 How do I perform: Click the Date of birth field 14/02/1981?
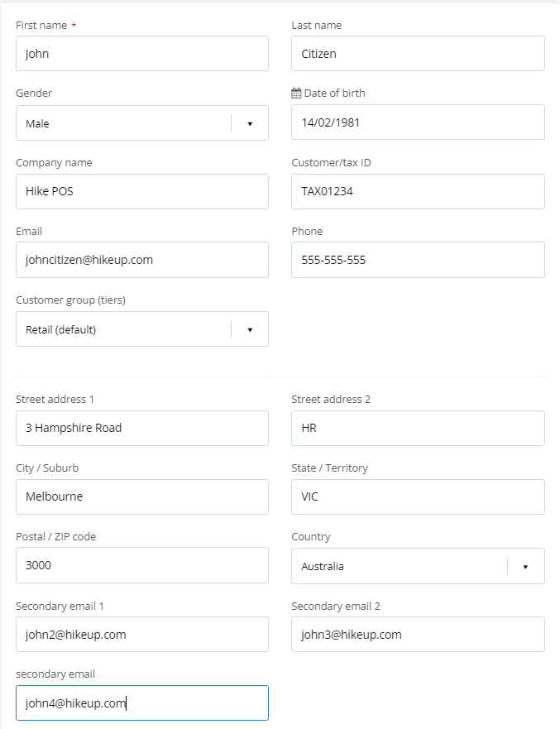pyautogui.click(x=418, y=122)
